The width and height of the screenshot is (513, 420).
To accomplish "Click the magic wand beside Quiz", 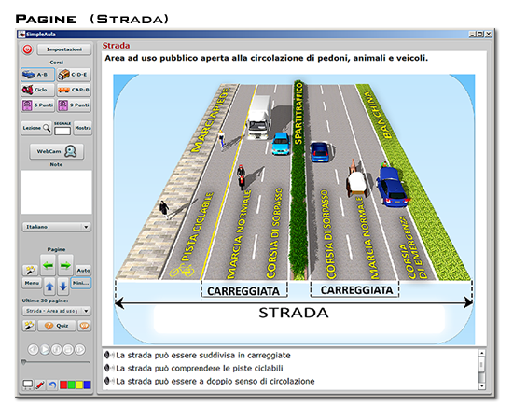I will click(29, 326).
